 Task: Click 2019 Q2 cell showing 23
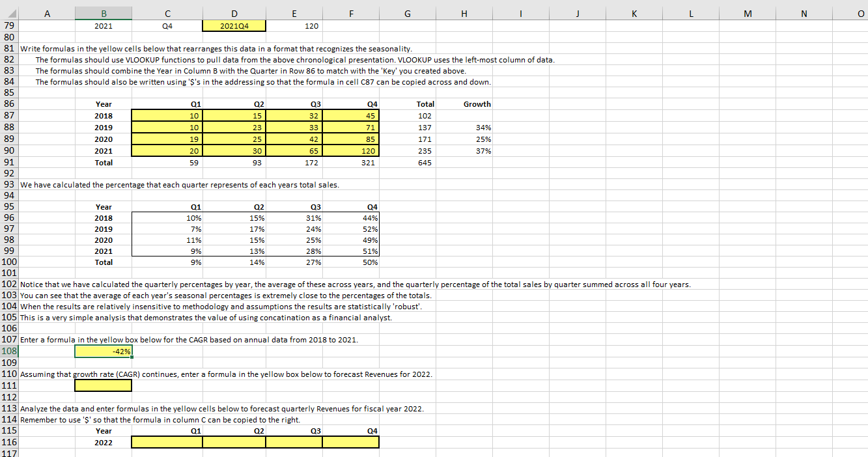[x=234, y=128]
